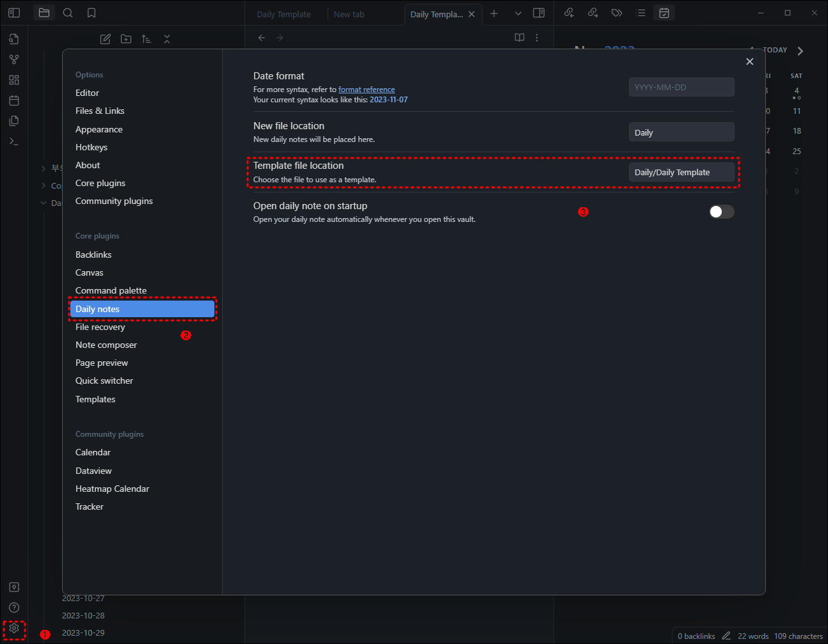
Task: Open help question mark icon
Action: pos(14,608)
